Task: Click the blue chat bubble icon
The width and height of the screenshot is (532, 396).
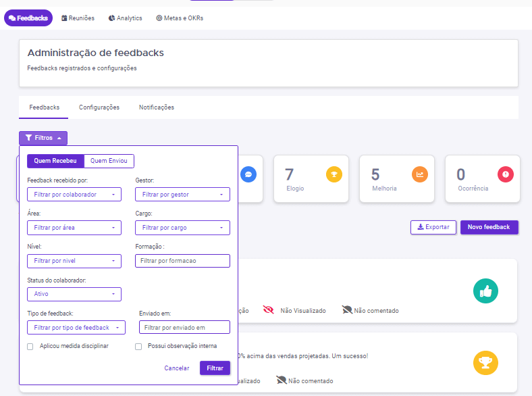Action: [x=248, y=174]
